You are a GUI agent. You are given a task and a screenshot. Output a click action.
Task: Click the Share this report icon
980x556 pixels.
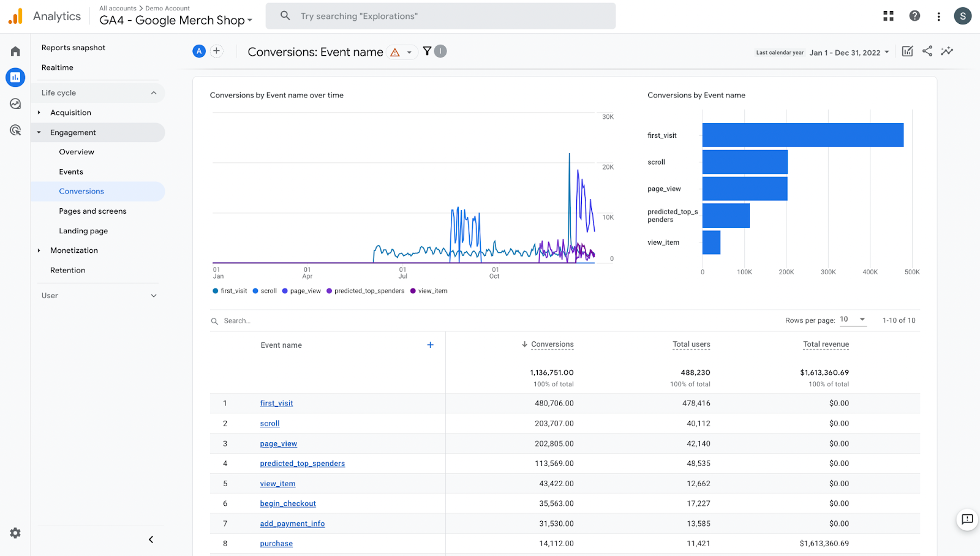[x=927, y=51]
